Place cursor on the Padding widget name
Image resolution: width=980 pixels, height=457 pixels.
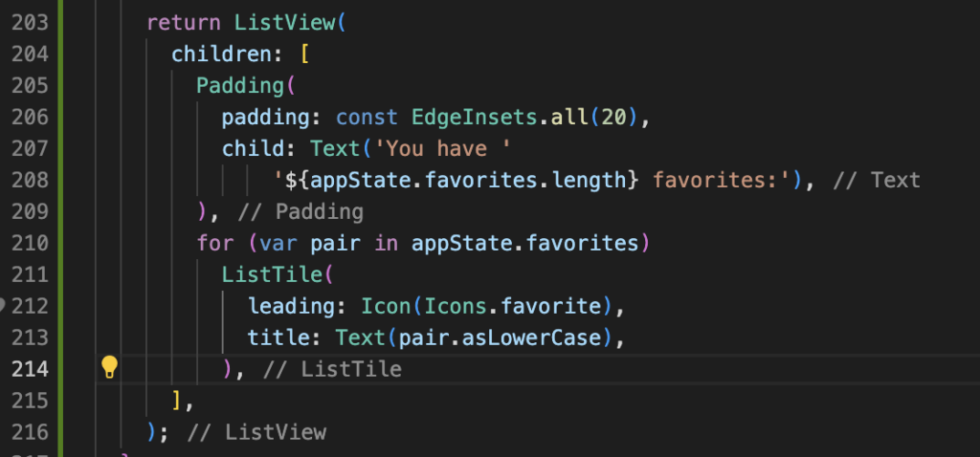pos(240,85)
